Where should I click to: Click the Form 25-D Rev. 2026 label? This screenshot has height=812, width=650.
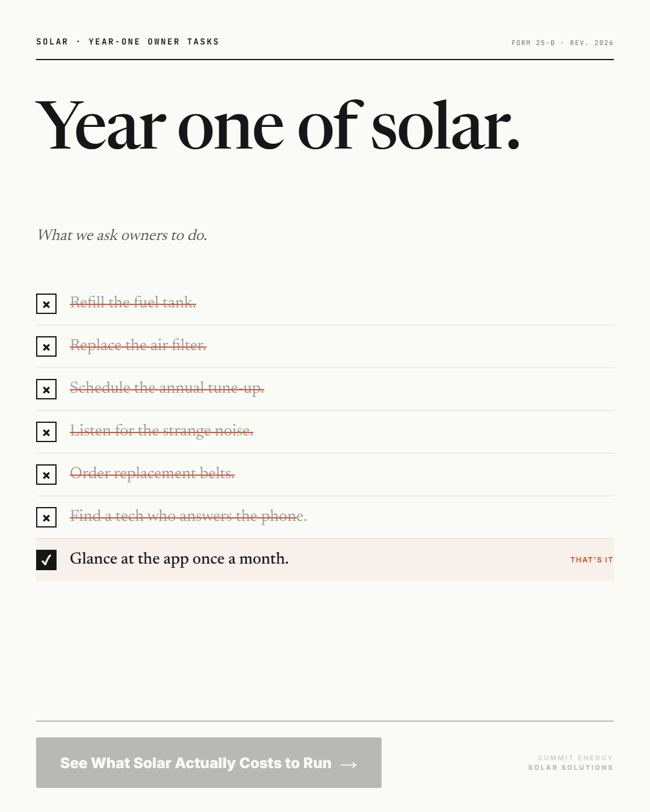tap(562, 43)
